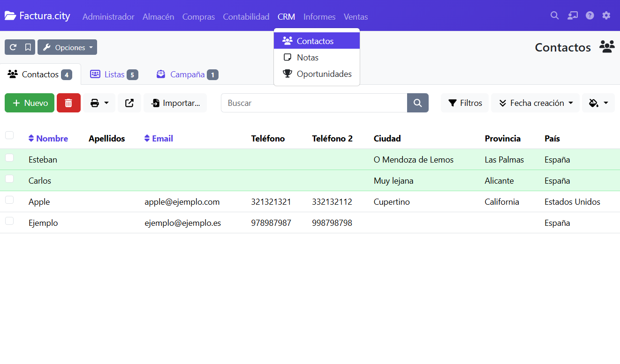Create a contact with Nuevo button
Viewport: 620px width, 364px height.
[30, 103]
